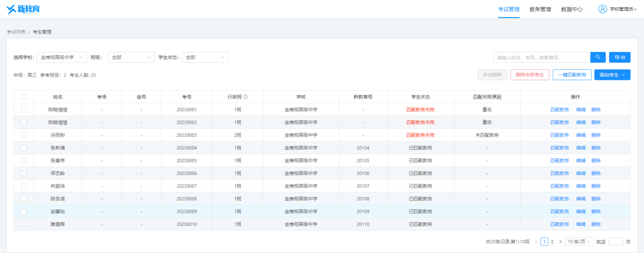Click the 多选删除 button
Image resolution: width=644 pixels, height=253 pixels.
492,74
